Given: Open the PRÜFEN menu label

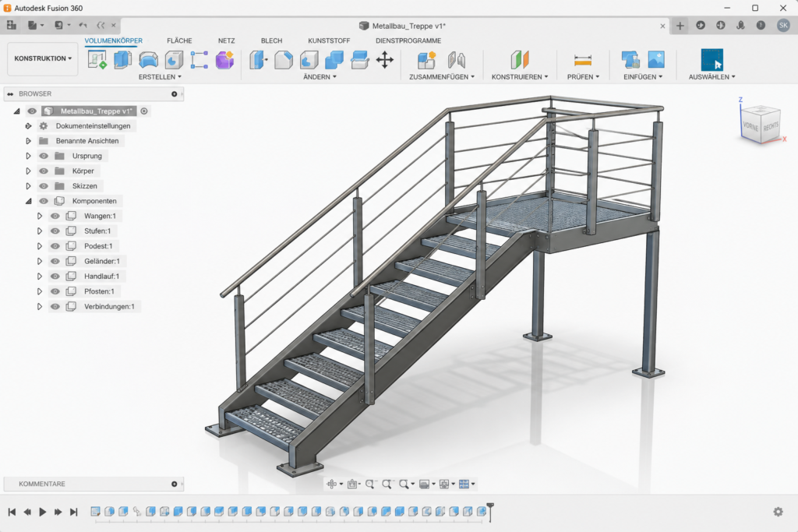Looking at the screenshot, I should tap(583, 77).
